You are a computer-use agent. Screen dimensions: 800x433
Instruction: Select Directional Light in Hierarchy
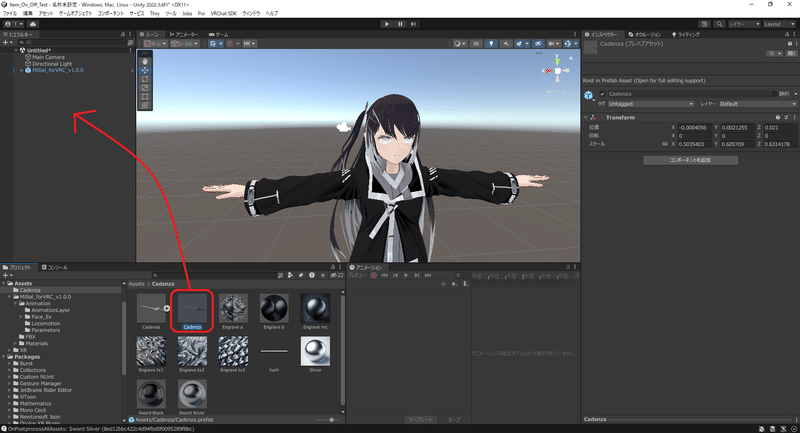click(x=52, y=64)
